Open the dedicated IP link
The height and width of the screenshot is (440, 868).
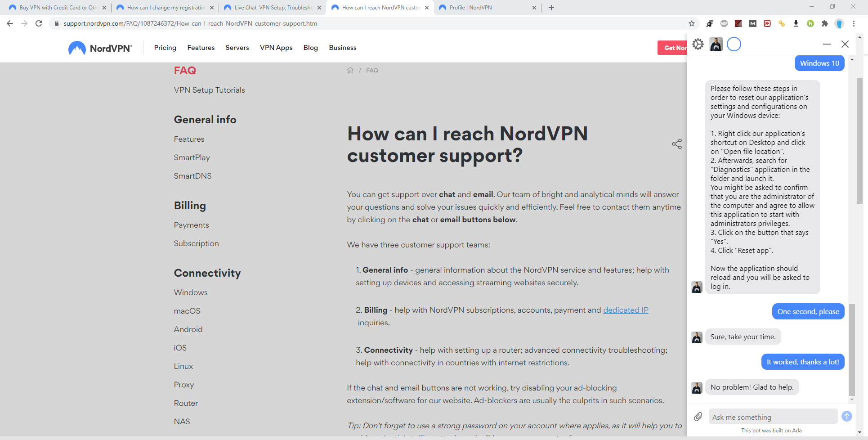[626, 310]
